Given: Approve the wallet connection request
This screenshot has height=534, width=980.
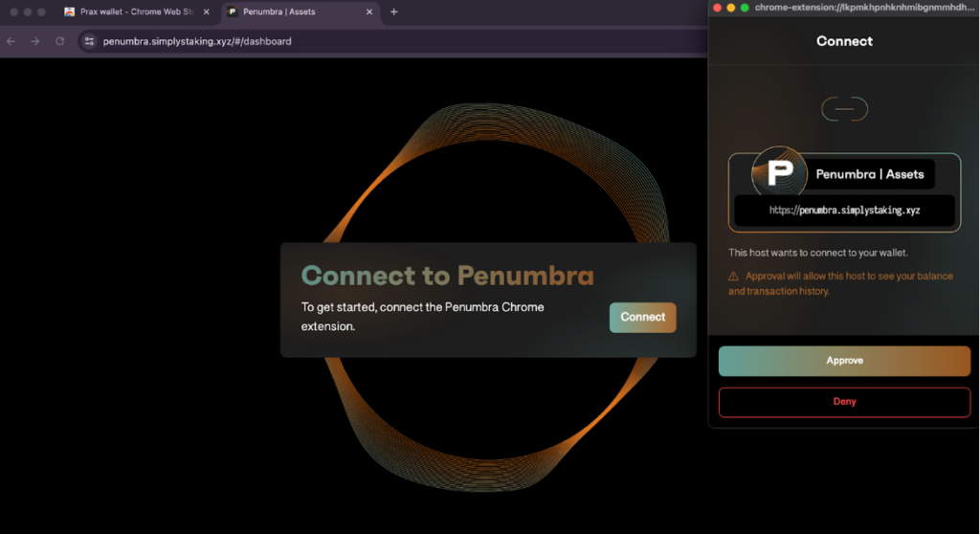Looking at the screenshot, I should [844, 361].
